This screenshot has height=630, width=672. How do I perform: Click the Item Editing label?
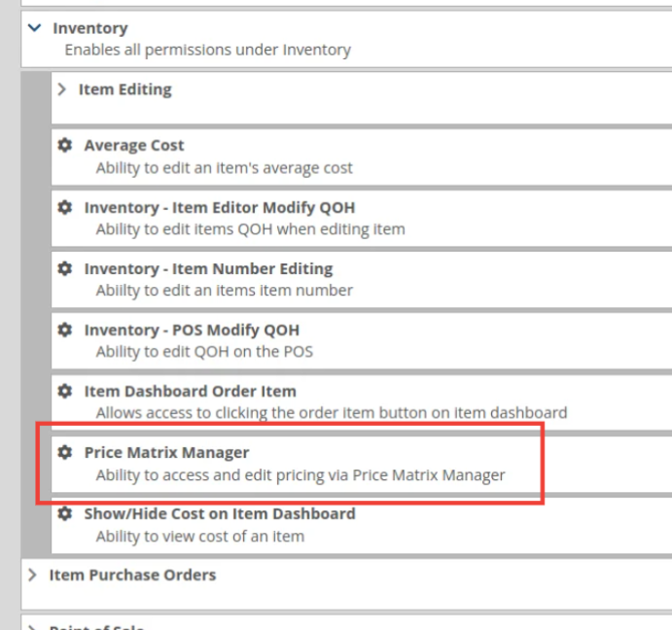124,89
